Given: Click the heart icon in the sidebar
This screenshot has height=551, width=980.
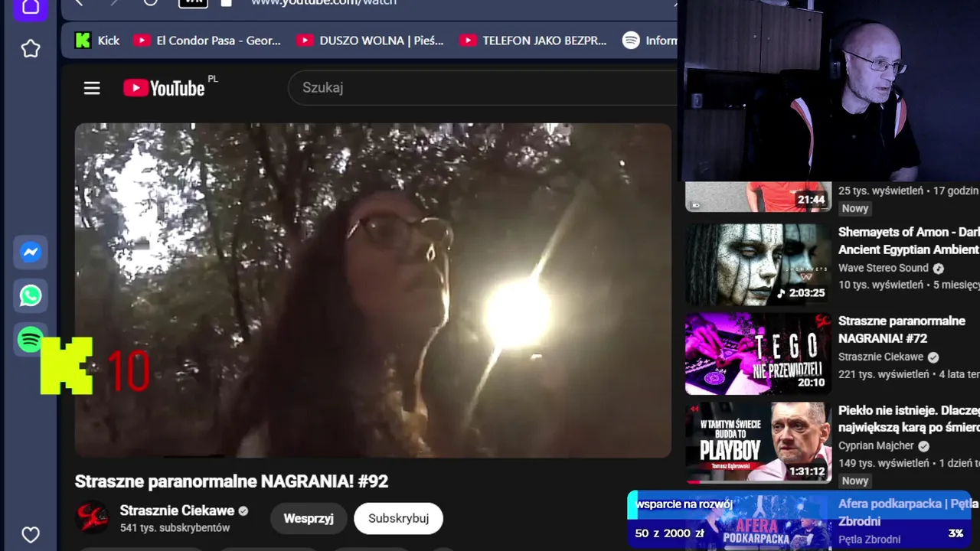Looking at the screenshot, I should (x=31, y=534).
